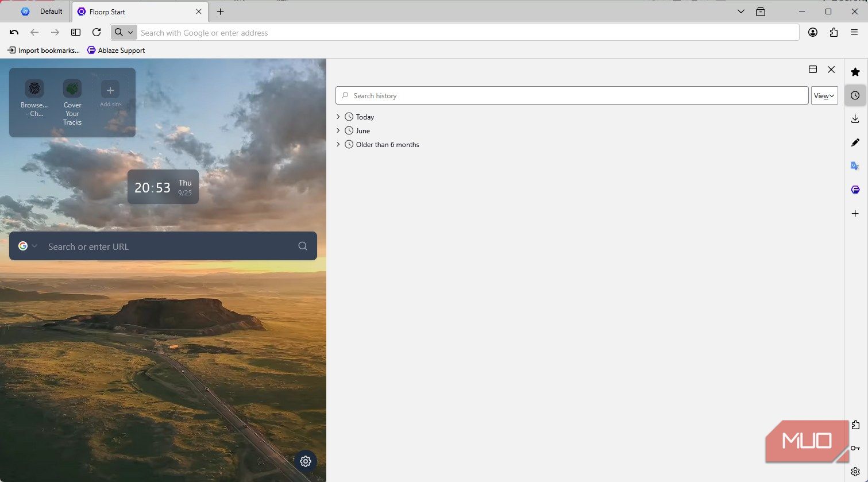This screenshot has width=868, height=482.
Task: Open the Notes sidebar panel
Action: click(855, 142)
